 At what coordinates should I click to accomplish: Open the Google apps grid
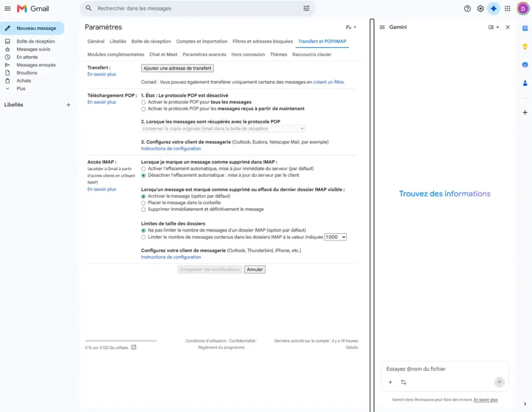tap(507, 8)
